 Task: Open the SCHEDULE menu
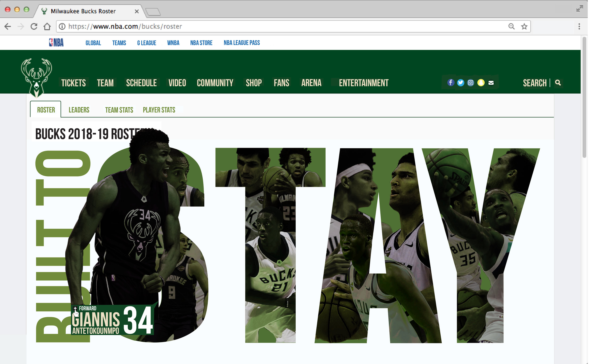pos(142,83)
